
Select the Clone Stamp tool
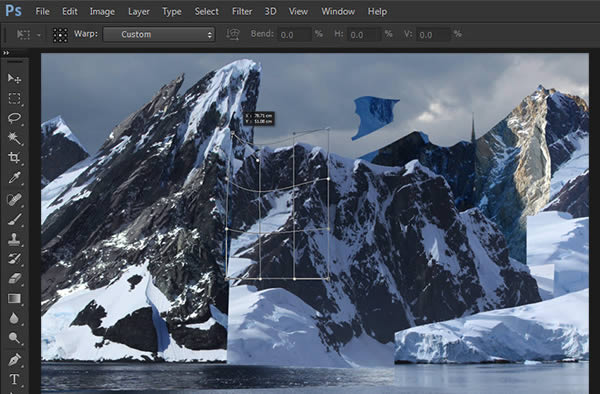[14, 239]
